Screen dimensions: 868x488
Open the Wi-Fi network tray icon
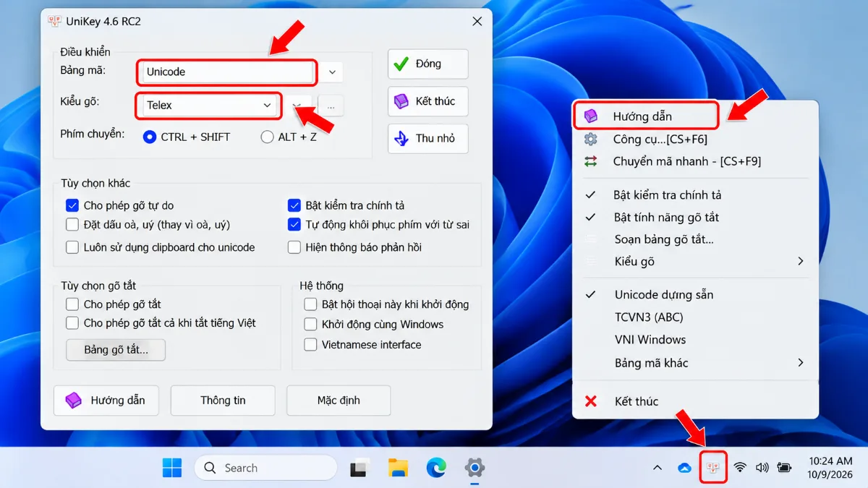pyautogui.click(x=739, y=468)
